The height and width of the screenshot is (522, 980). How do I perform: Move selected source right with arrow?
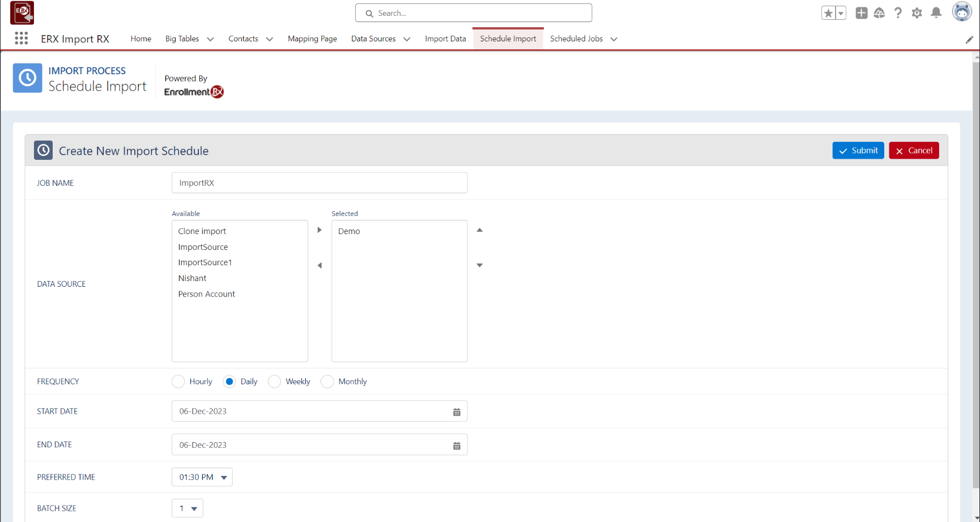pyautogui.click(x=319, y=230)
